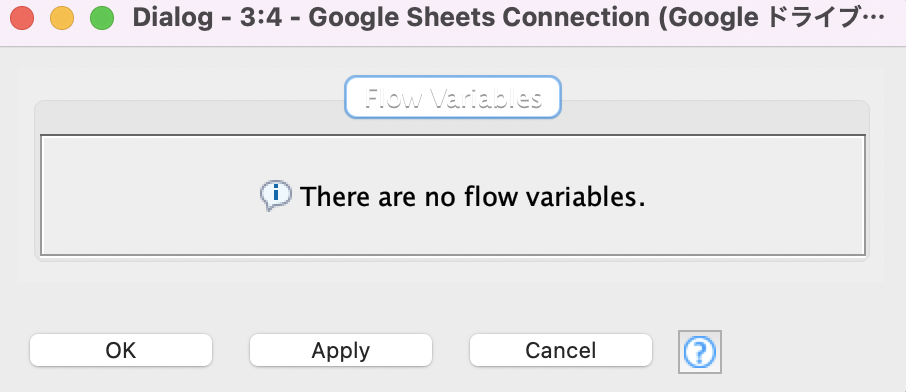Show node help using the question mark button
The width and height of the screenshot is (906, 392).
tap(700, 351)
